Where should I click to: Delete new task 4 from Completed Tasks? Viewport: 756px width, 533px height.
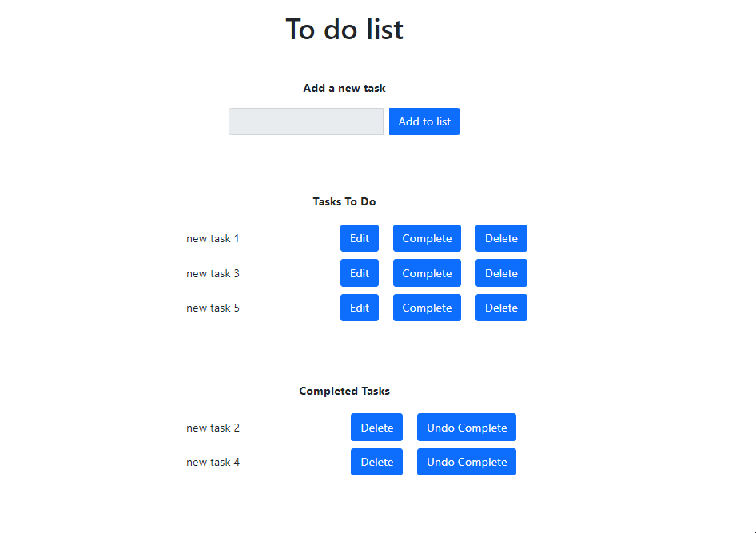376,462
